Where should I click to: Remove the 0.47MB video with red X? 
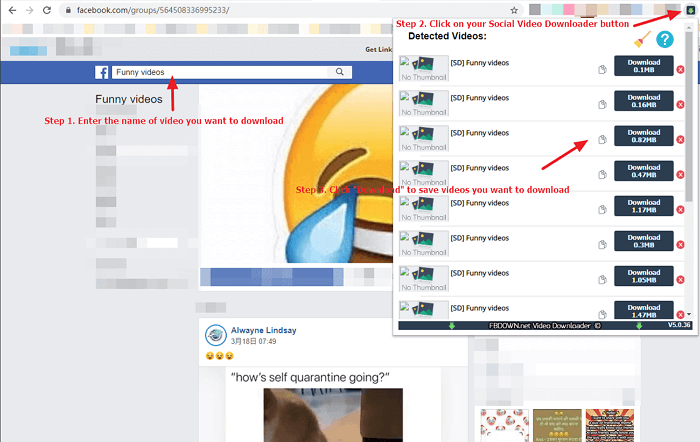pos(680,175)
